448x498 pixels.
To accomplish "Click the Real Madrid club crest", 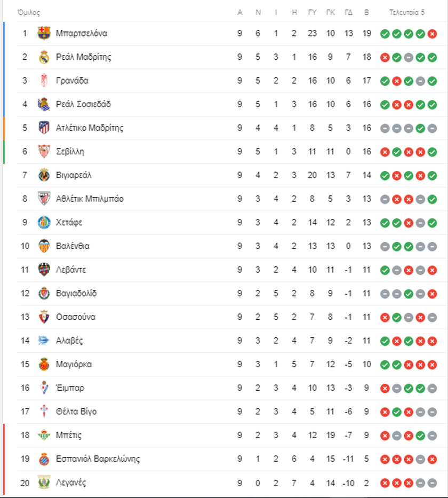I will point(44,57).
